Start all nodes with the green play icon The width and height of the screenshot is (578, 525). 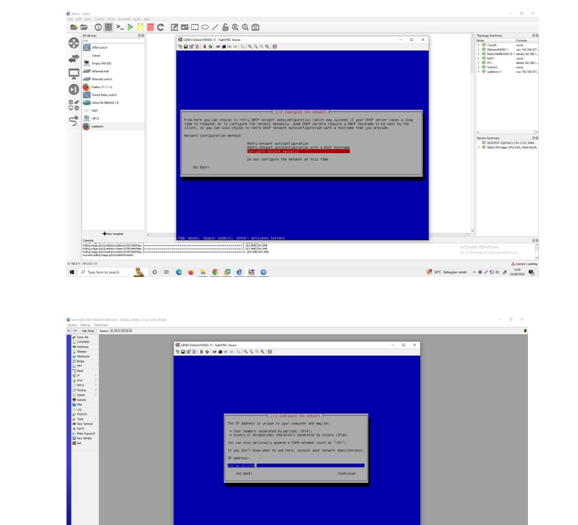point(130,27)
